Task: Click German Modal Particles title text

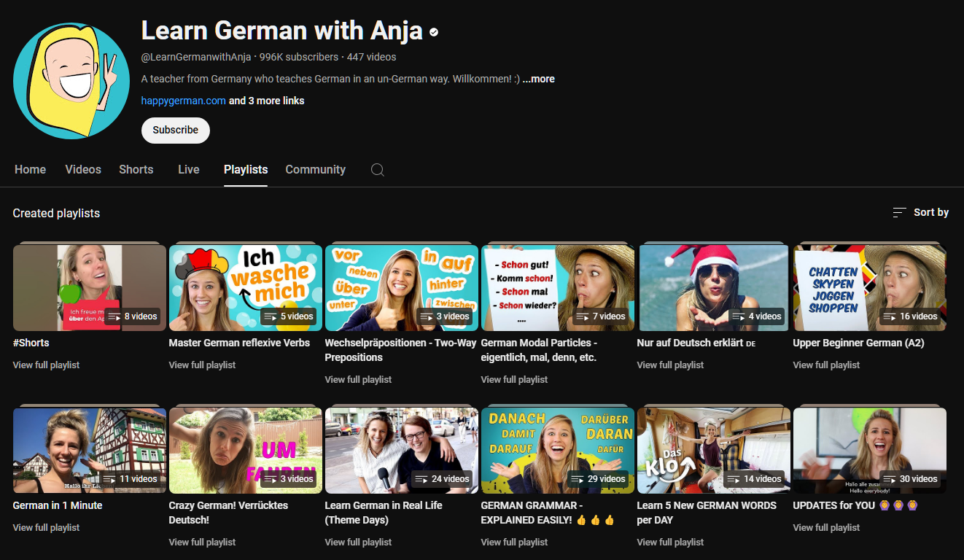Action: pos(540,350)
